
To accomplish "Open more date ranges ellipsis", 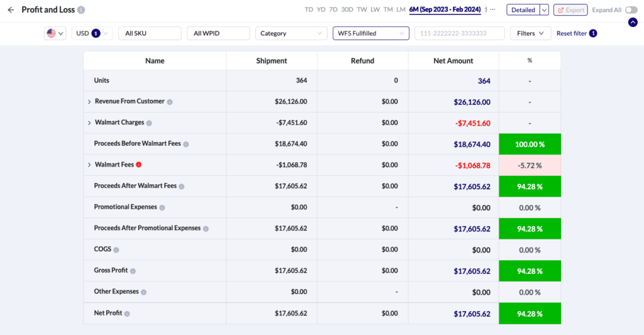I will [493, 9].
